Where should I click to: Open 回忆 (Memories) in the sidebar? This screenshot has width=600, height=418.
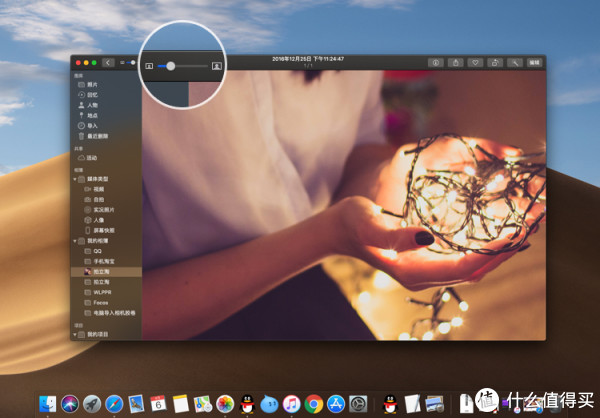(92, 94)
